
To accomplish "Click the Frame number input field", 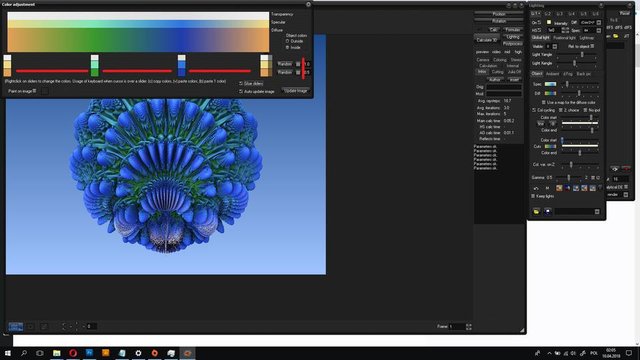I will [457, 327].
